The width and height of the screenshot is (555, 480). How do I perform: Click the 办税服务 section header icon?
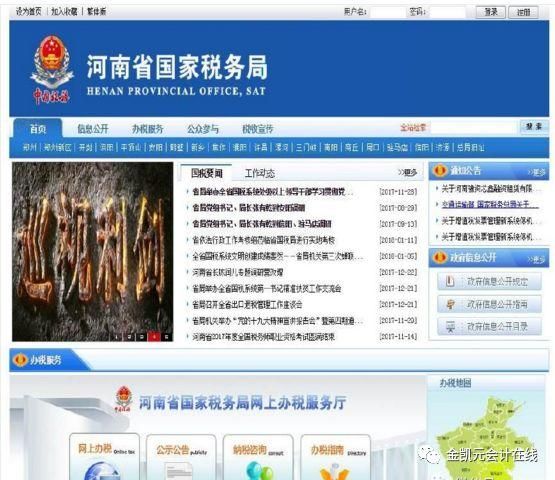pos(20,360)
